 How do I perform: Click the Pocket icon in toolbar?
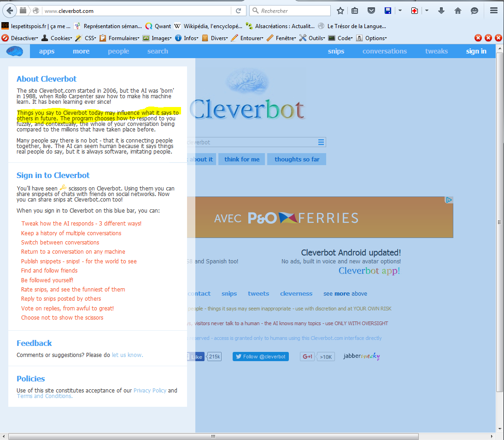(x=370, y=11)
